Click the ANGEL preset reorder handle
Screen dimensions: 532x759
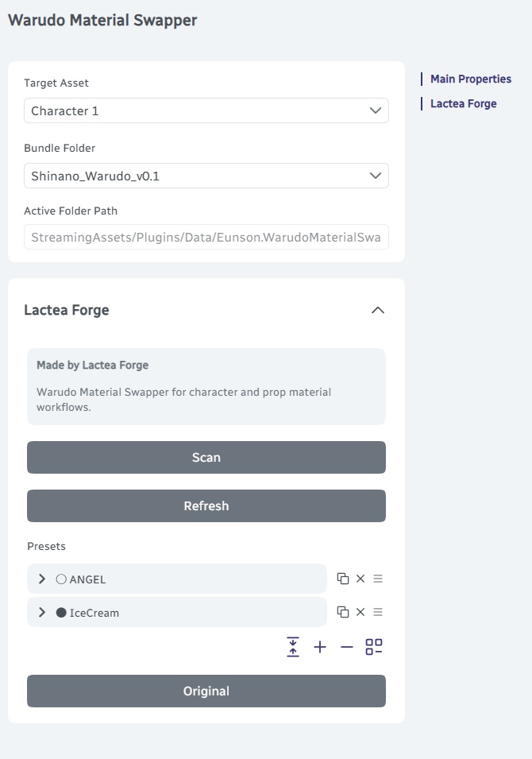tap(378, 579)
